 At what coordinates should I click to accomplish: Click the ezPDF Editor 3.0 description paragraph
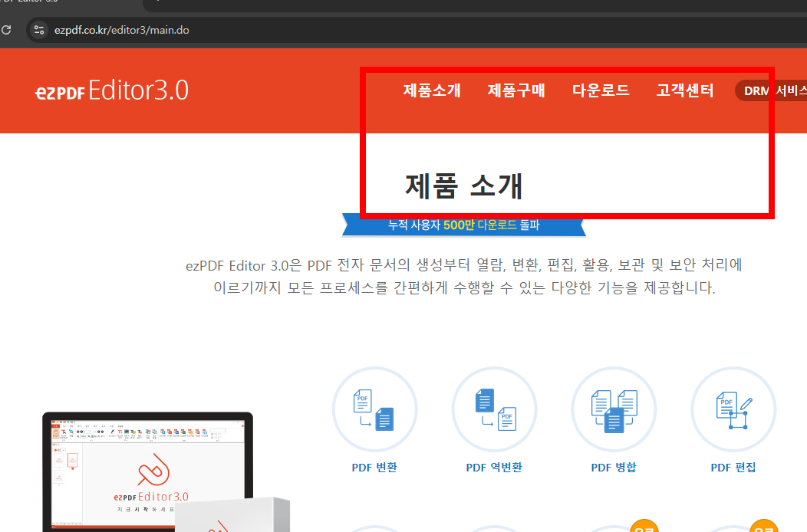463,276
